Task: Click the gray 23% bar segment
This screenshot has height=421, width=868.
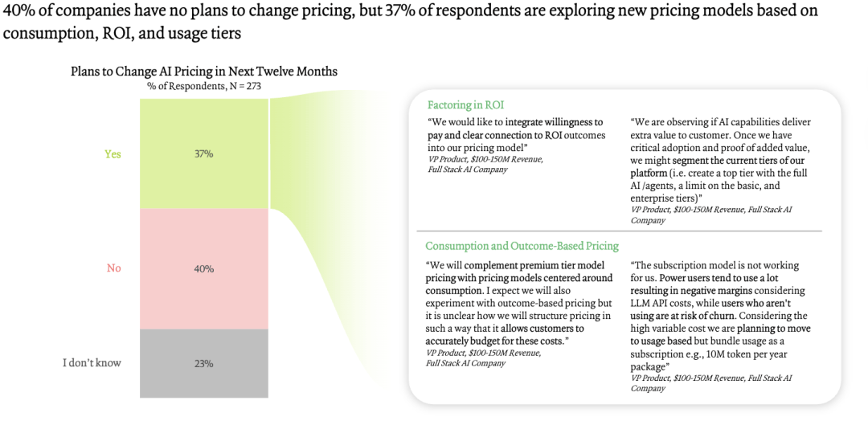Action: (x=203, y=363)
